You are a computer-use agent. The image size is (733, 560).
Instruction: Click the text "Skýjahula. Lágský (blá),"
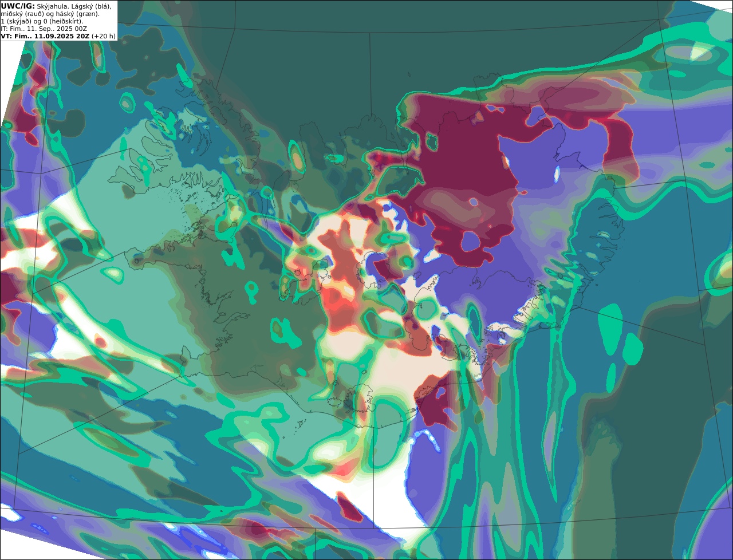(x=74, y=6)
